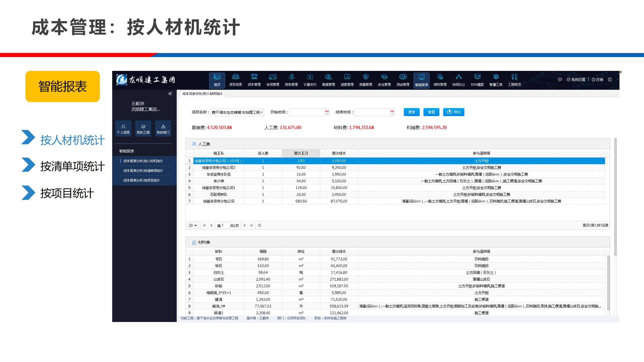
Task: Click 注销 logout power icon
Action: [x=597, y=79]
